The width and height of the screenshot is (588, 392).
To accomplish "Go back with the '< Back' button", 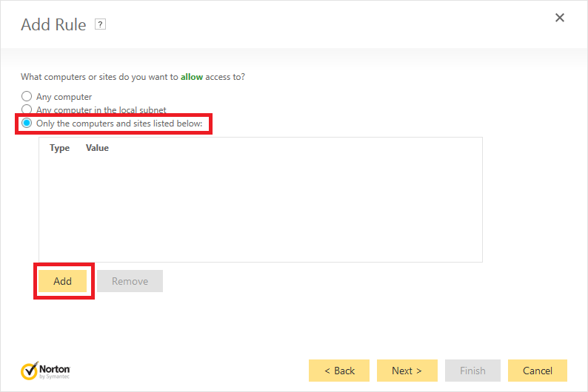I will click(x=339, y=371).
